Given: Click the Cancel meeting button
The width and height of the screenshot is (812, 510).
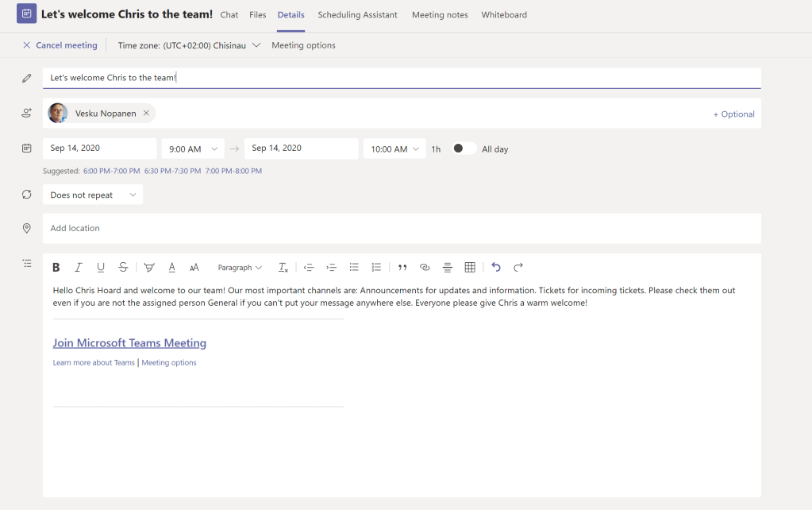Looking at the screenshot, I should click(60, 45).
